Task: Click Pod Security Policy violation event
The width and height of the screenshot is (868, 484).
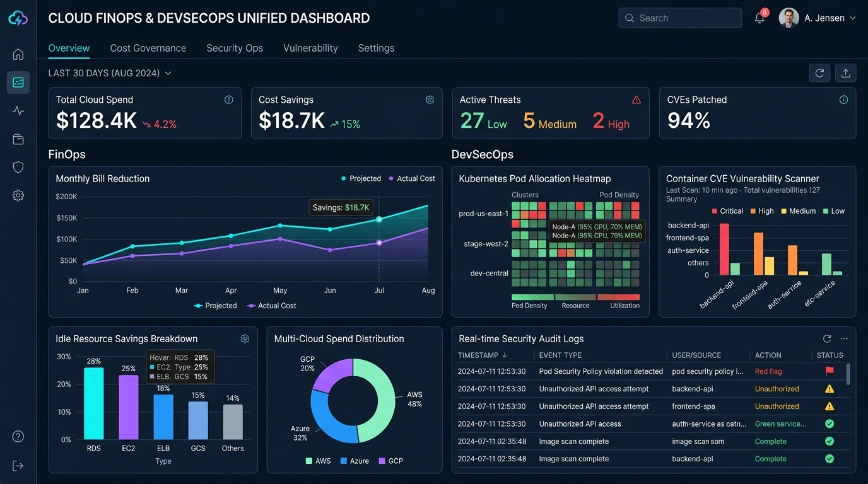Action: pyautogui.click(x=601, y=371)
